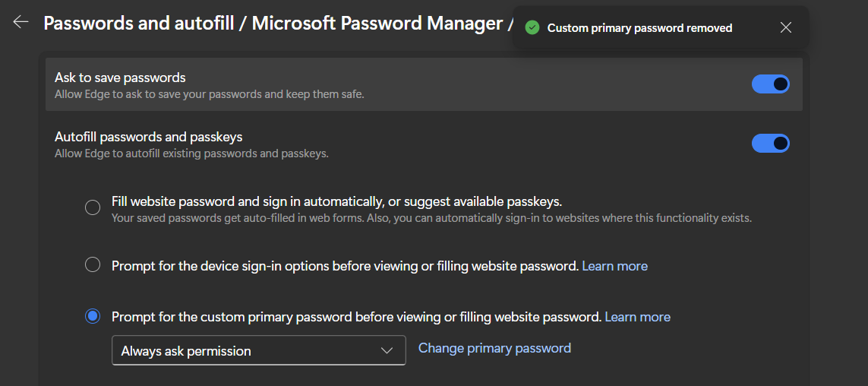
Task: Choose the device sign-in options radio button
Action: point(93,265)
